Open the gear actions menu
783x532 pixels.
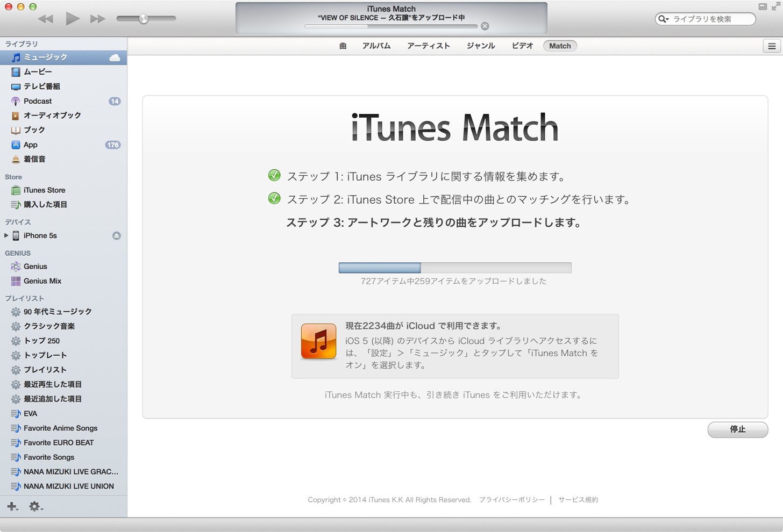click(36, 506)
